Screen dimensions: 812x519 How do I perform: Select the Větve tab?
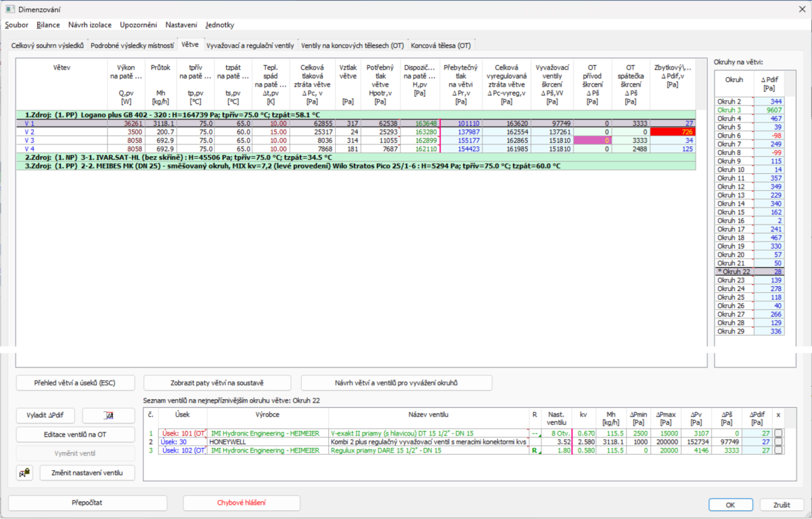(190, 44)
